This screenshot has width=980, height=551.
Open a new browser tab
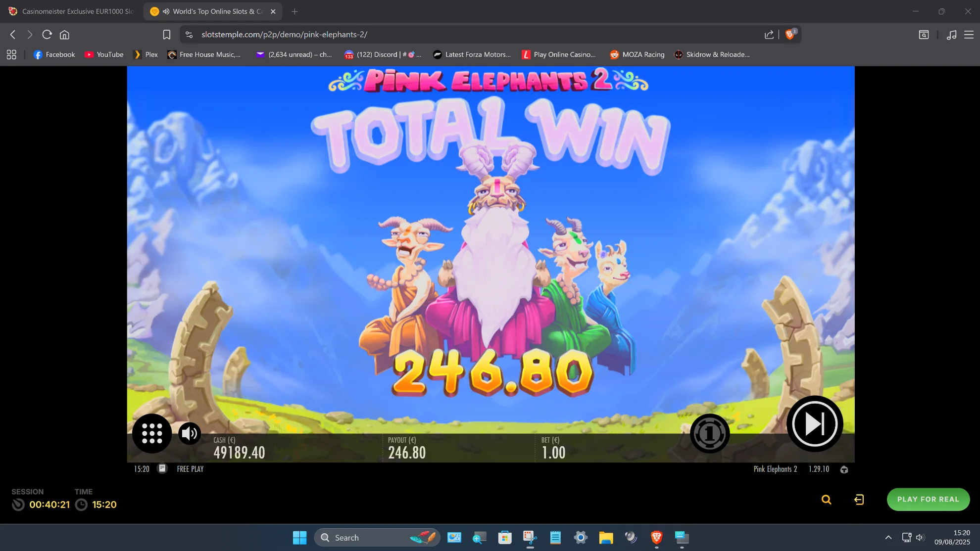click(x=294, y=11)
